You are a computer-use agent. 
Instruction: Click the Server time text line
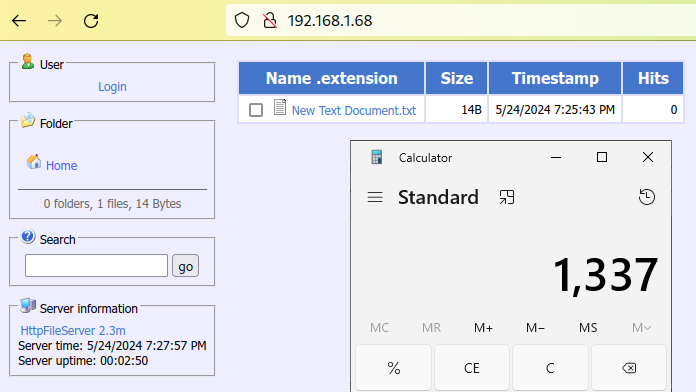pyautogui.click(x=112, y=346)
